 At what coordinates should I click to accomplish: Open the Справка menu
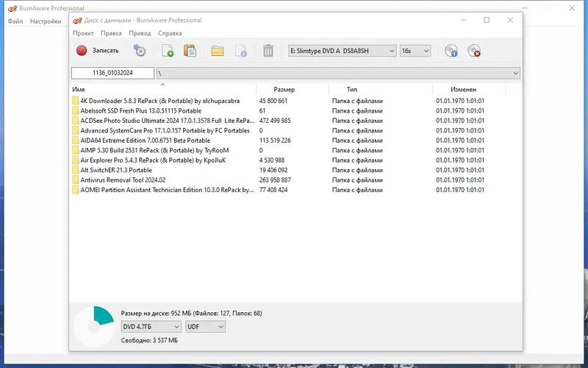click(170, 33)
